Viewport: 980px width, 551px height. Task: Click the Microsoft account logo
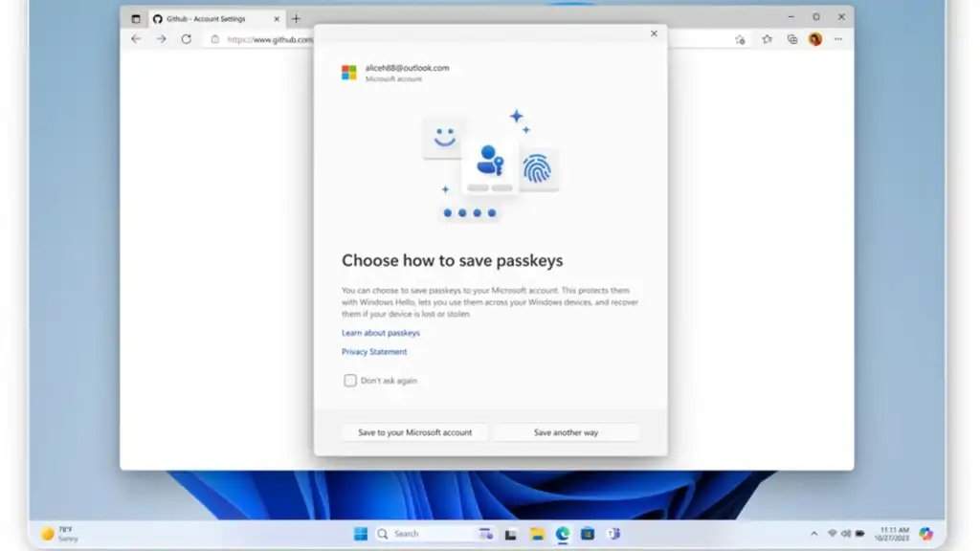coord(348,73)
